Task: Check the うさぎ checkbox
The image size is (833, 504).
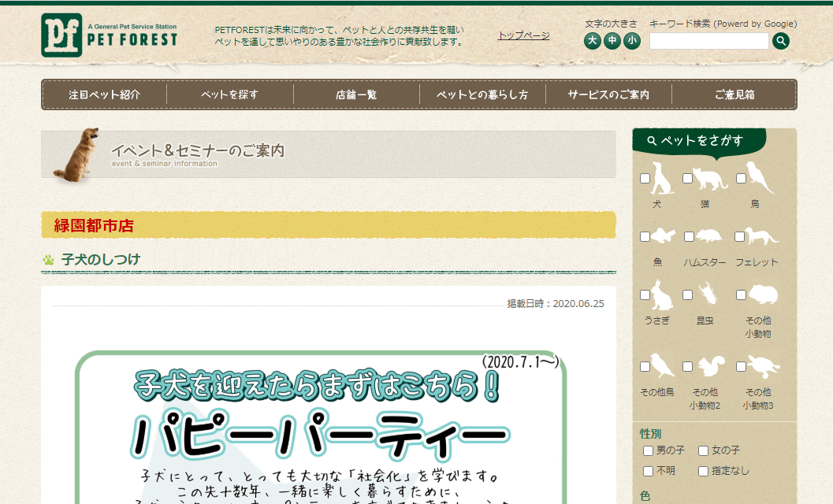Action: [x=645, y=295]
